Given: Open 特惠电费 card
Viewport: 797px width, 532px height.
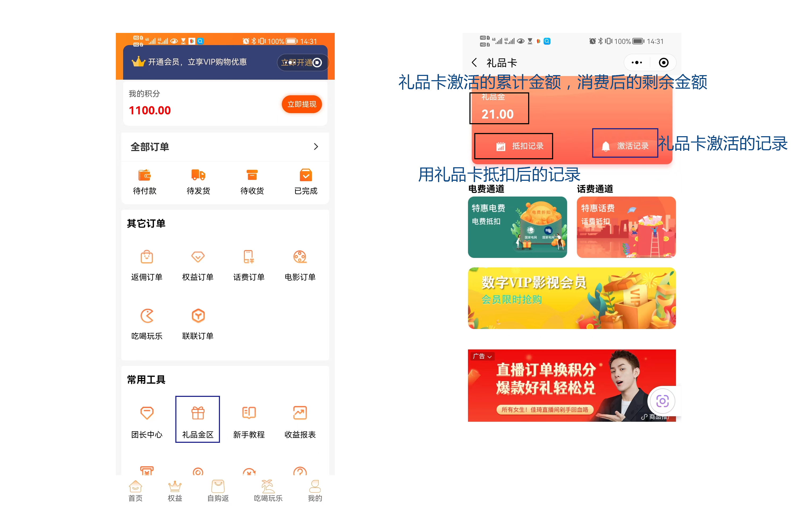Looking at the screenshot, I should pyautogui.click(x=517, y=227).
